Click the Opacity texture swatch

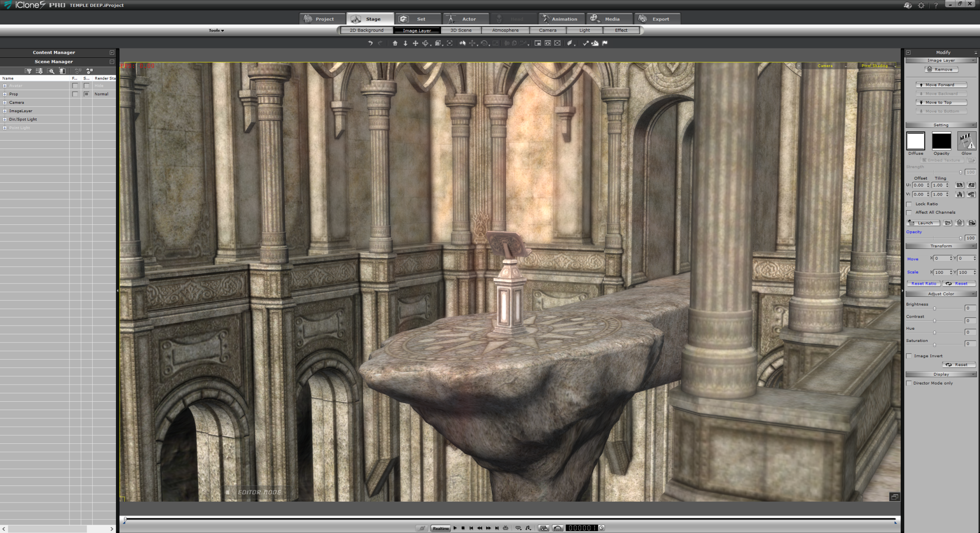pyautogui.click(x=941, y=141)
